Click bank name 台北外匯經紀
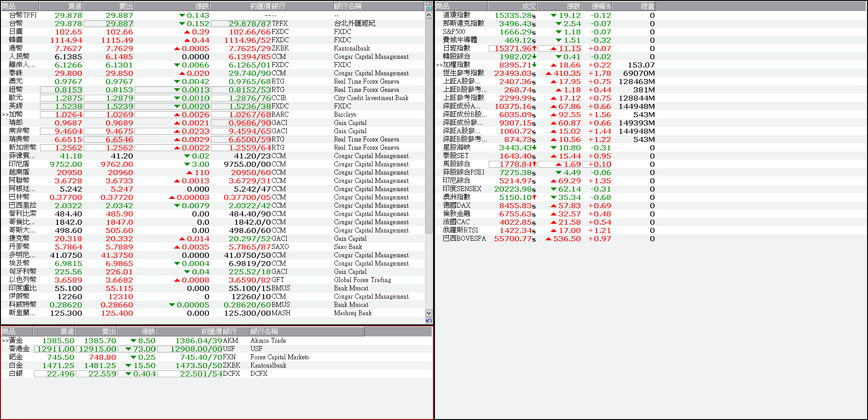The image size is (868, 420). click(355, 23)
